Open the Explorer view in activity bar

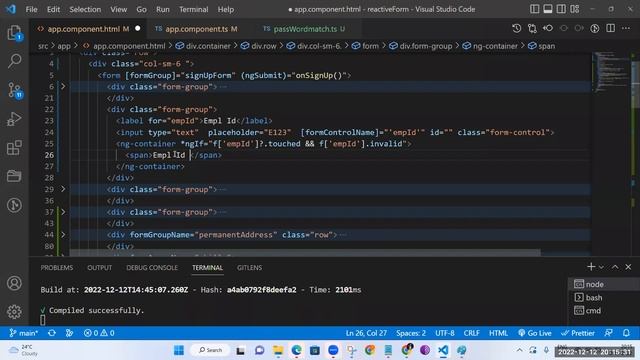[14, 33]
